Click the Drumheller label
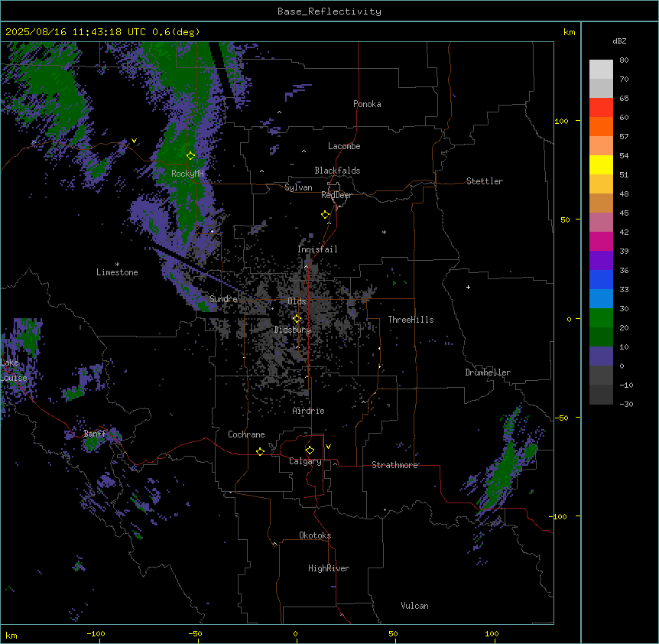 coord(488,372)
